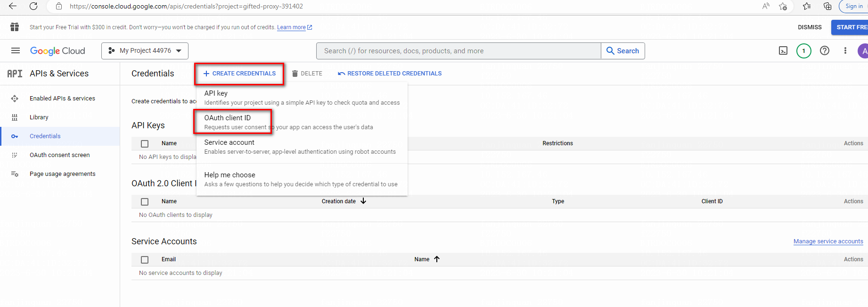Viewport: 868px width, 307px height.
Task: Open the browser collections icon
Action: (x=827, y=6)
